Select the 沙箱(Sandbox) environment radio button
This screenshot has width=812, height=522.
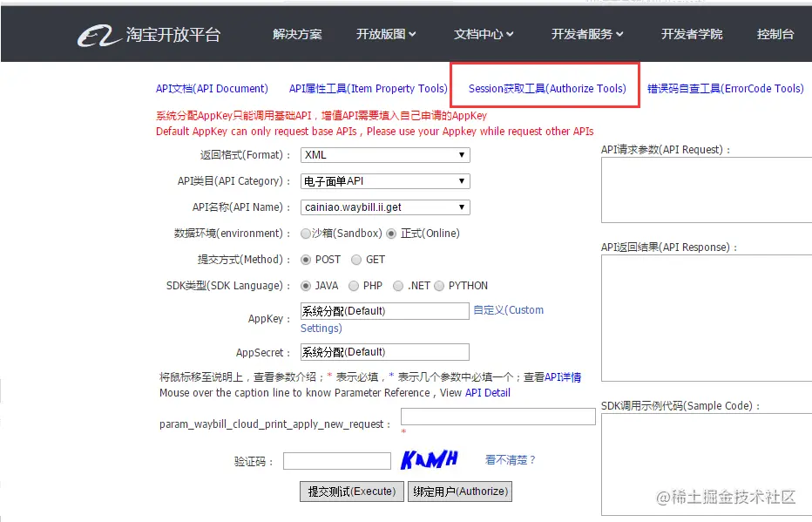[306, 233]
